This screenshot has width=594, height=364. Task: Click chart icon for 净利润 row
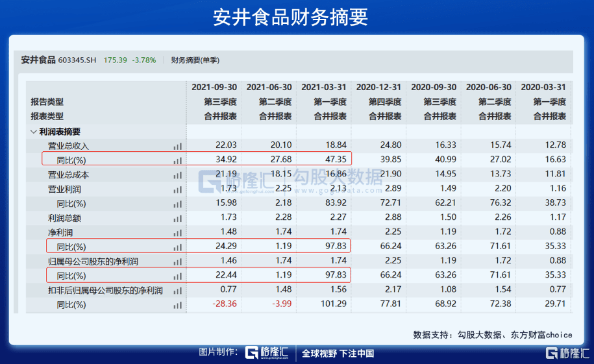pos(177,233)
